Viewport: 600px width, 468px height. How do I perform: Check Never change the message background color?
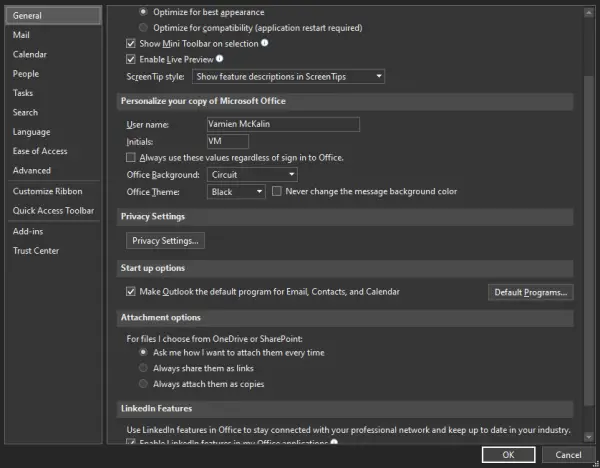(277, 191)
